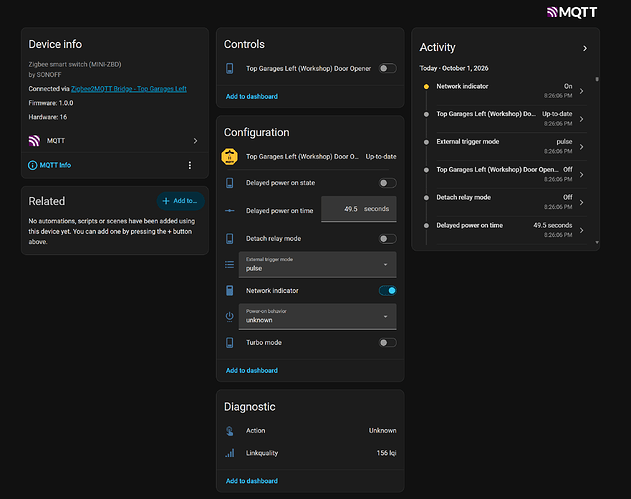The height and width of the screenshot is (499, 631).
Task: Expand the Activity panel chevron
Action: 585,48
